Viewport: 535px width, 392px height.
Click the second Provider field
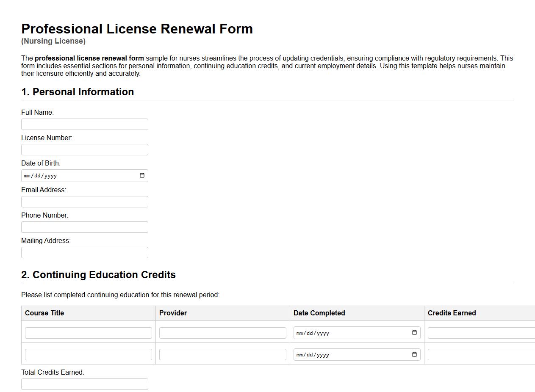click(x=222, y=354)
